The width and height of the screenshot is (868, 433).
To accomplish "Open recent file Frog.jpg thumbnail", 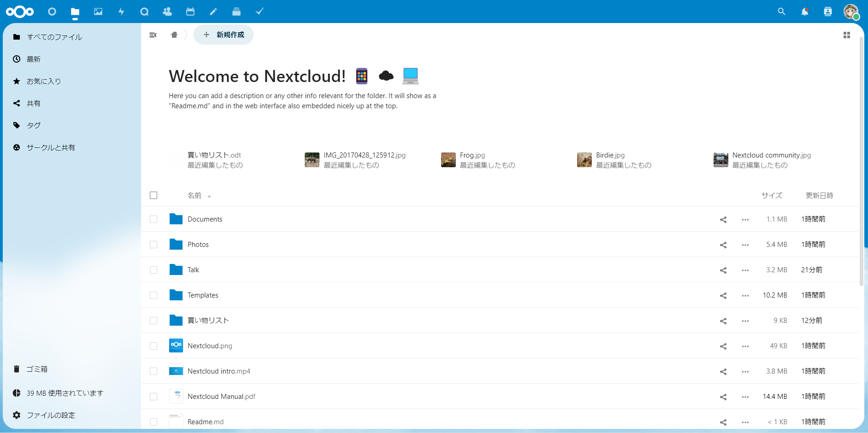I will pos(449,160).
